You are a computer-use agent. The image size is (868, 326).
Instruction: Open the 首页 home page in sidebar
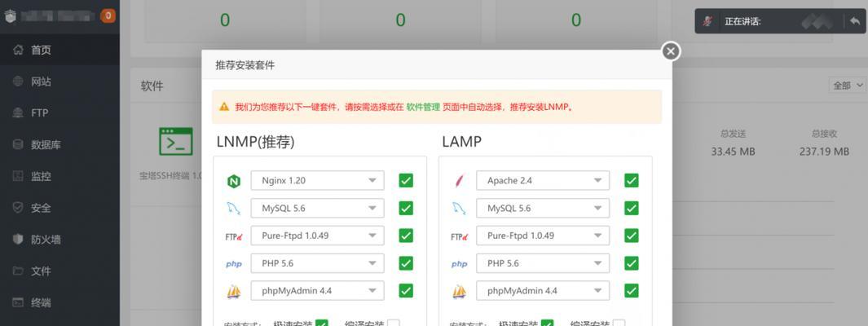pos(59,51)
